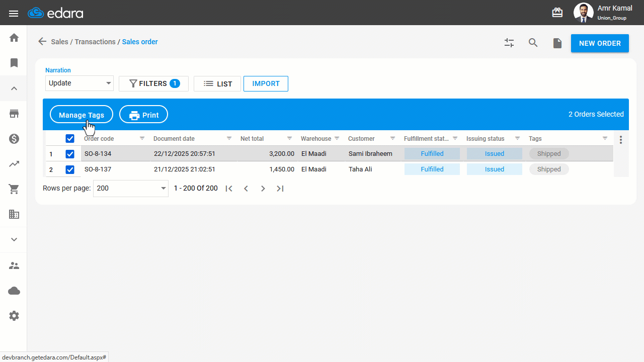This screenshot has width=644, height=362.
Task: Open the dollar accounting sidebar icon
Action: tap(14, 139)
